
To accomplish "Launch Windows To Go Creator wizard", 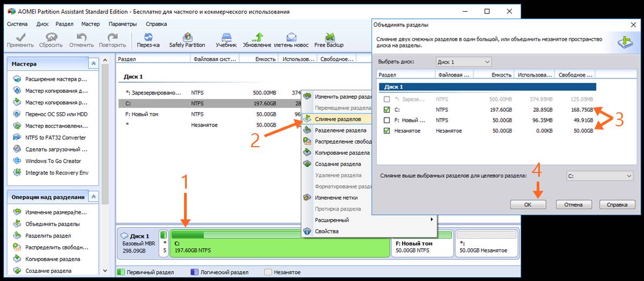I will [x=53, y=161].
